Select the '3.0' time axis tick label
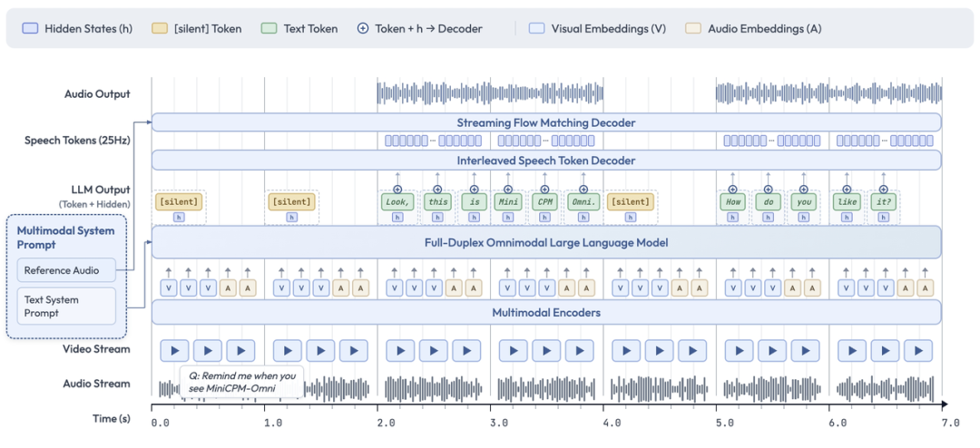Viewport: 980px width, 448px height. pos(499,424)
